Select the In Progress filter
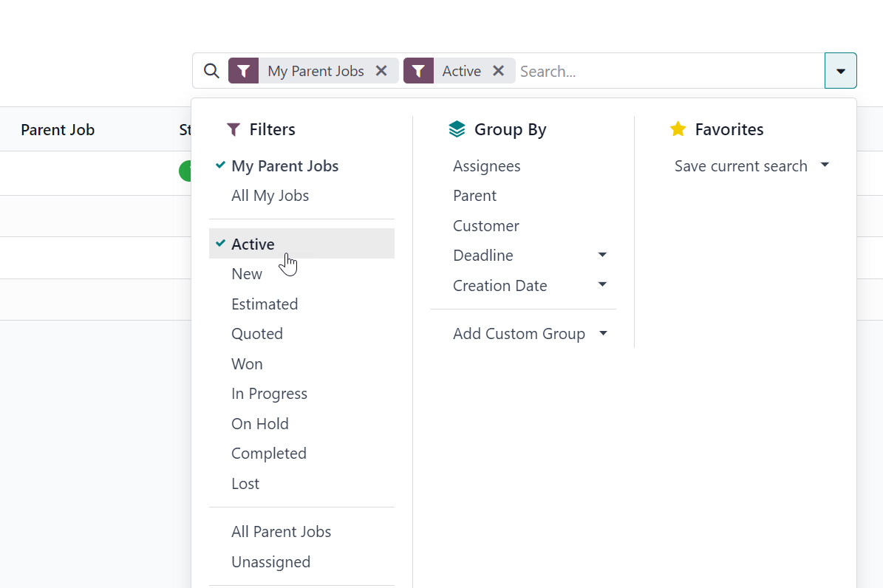The image size is (883, 588). [x=269, y=394]
